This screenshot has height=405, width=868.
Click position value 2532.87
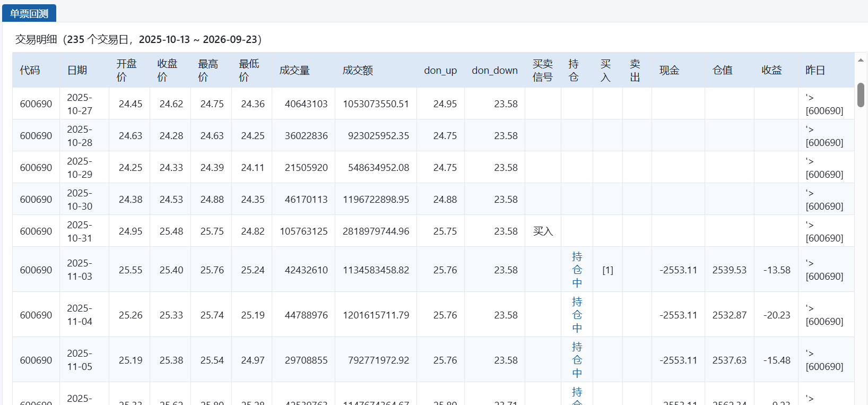(729, 315)
